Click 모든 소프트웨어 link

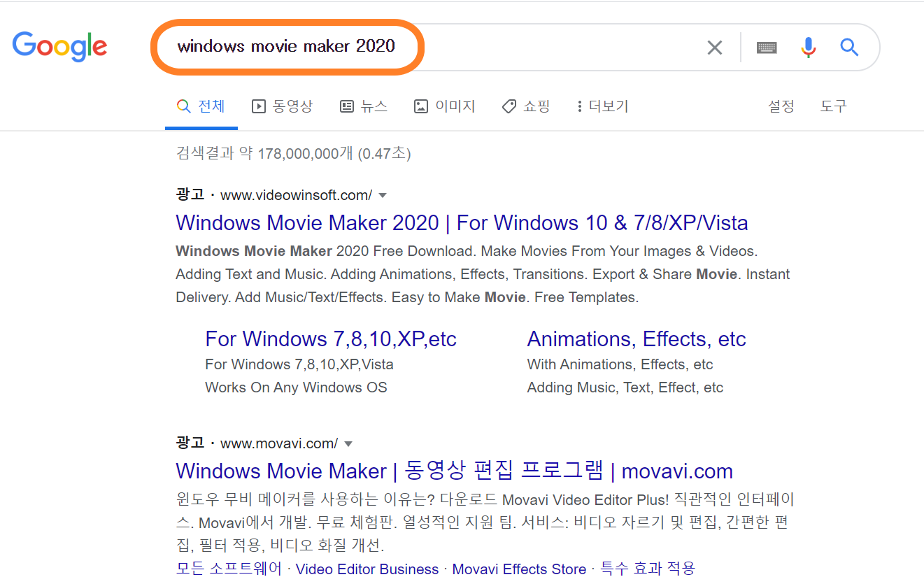pos(229,569)
